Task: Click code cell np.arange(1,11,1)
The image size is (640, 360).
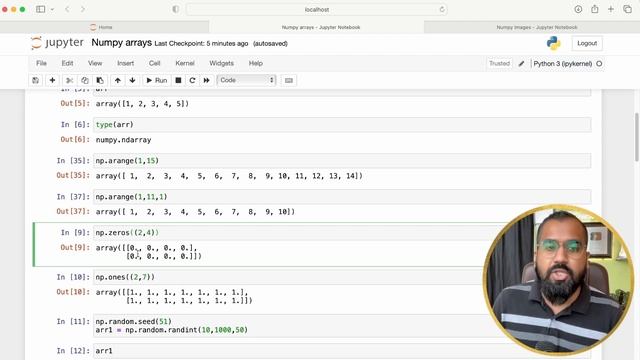Action: pos(342,197)
